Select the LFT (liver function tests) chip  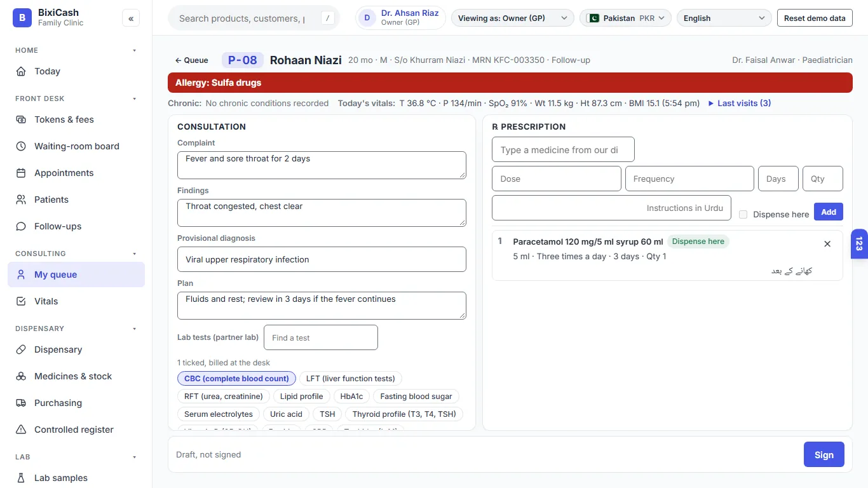tap(350, 379)
